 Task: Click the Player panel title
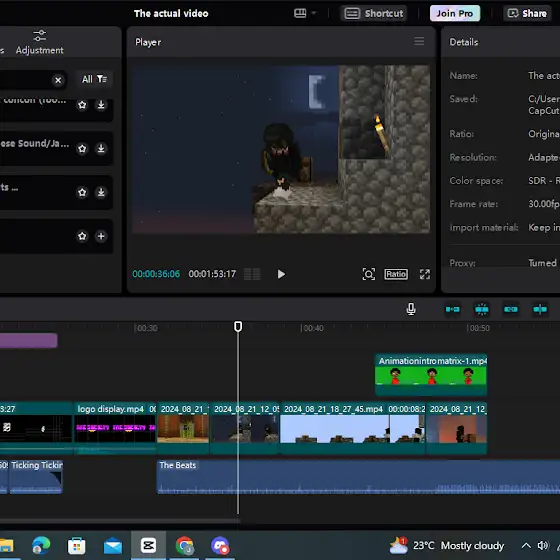[148, 42]
